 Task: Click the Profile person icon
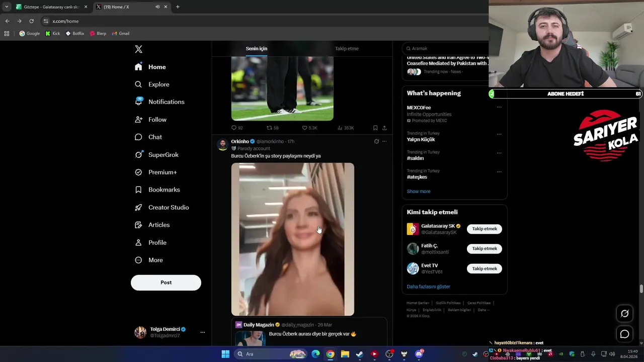point(138,242)
